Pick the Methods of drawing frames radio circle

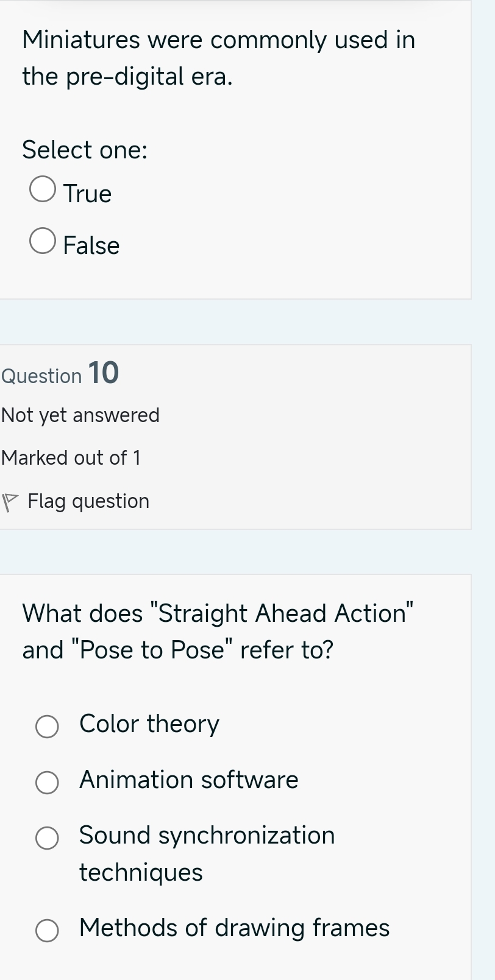47,931
